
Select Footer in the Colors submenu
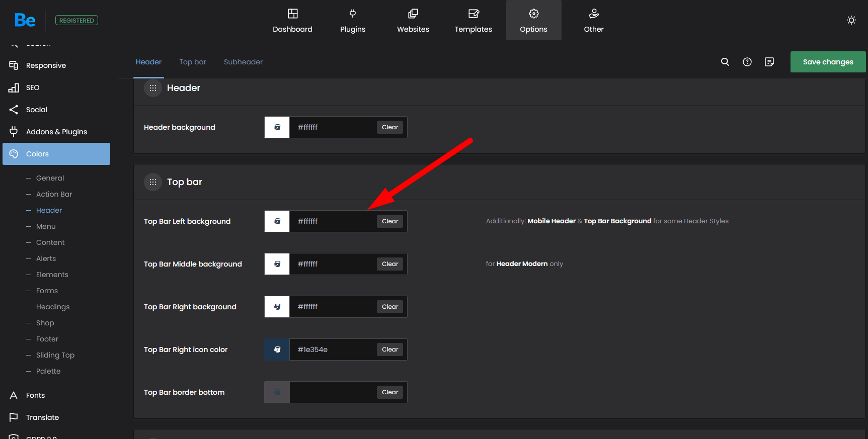47,339
